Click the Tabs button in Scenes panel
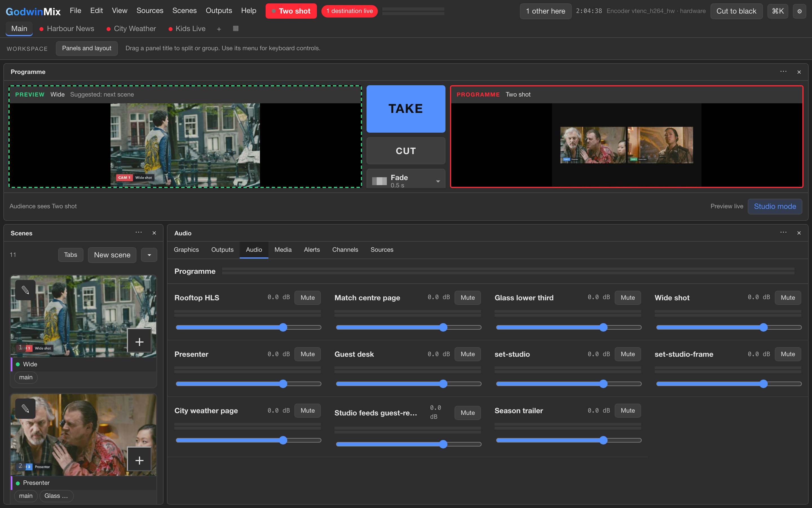 (70, 255)
